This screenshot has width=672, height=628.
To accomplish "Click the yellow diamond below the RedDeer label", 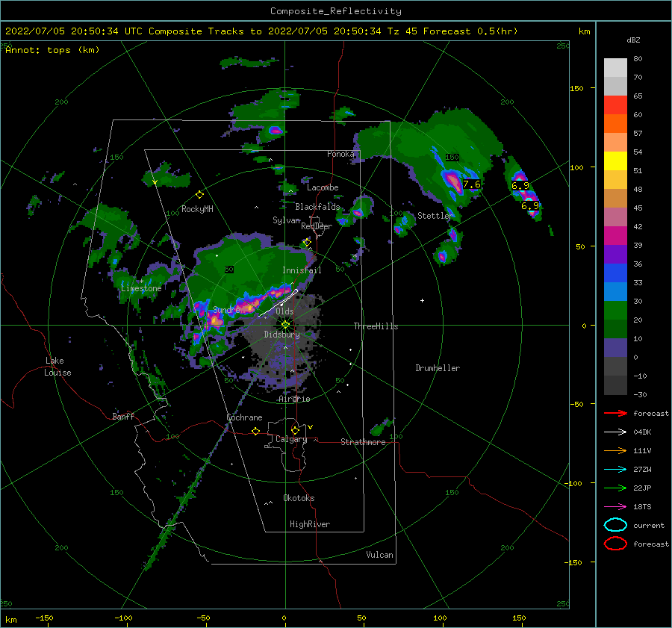I will pyautogui.click(x=307, y=243).
